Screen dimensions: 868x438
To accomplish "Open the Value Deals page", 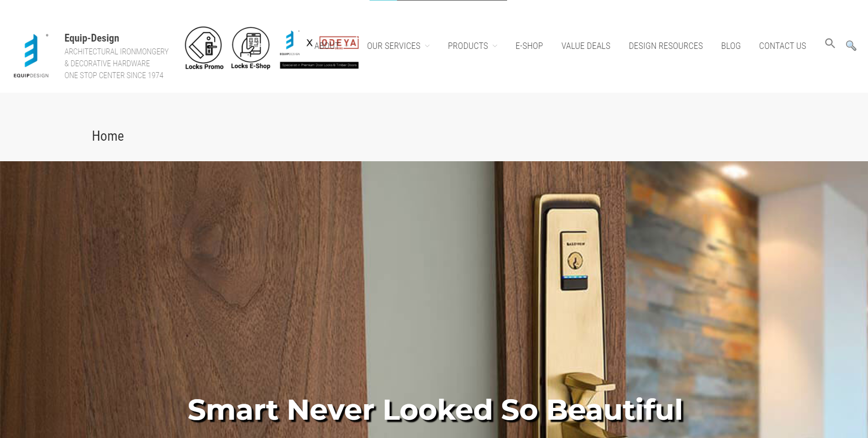I will tap(586, 46).
